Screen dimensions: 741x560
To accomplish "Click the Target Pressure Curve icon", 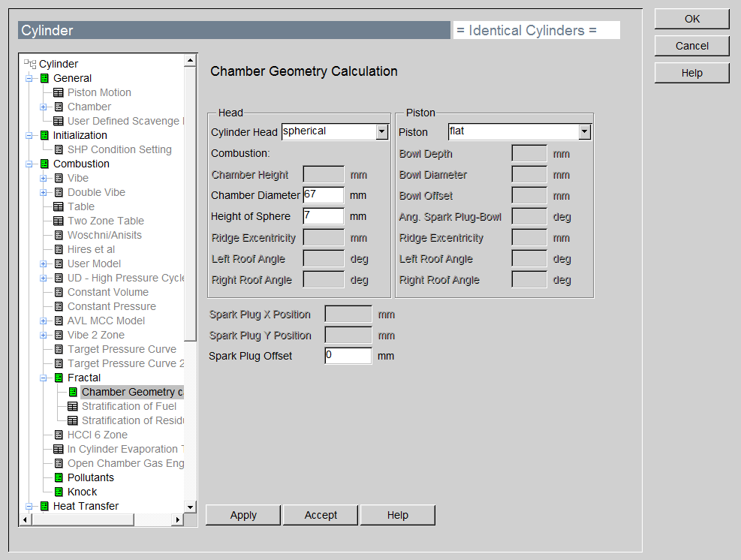I will pyautogui.click(x=59, y=349).
